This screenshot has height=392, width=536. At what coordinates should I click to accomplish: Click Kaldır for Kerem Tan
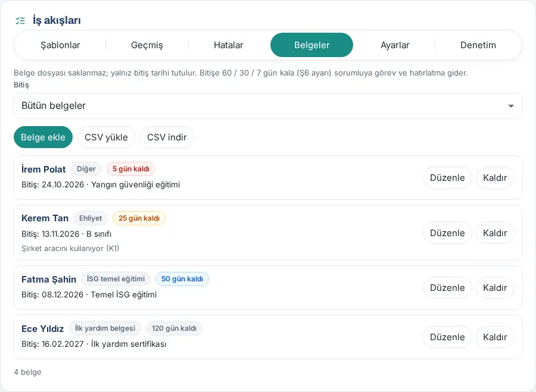point(495,233)
